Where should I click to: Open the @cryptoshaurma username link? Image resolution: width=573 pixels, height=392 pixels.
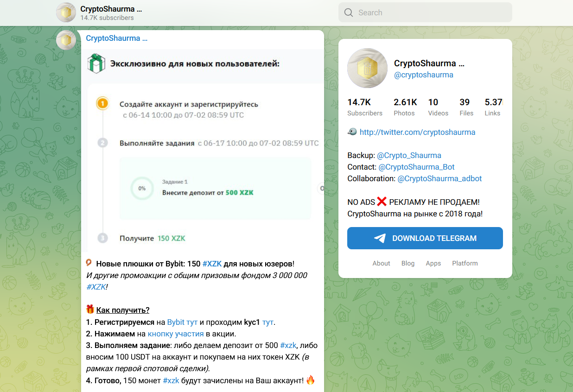(424, 75)
